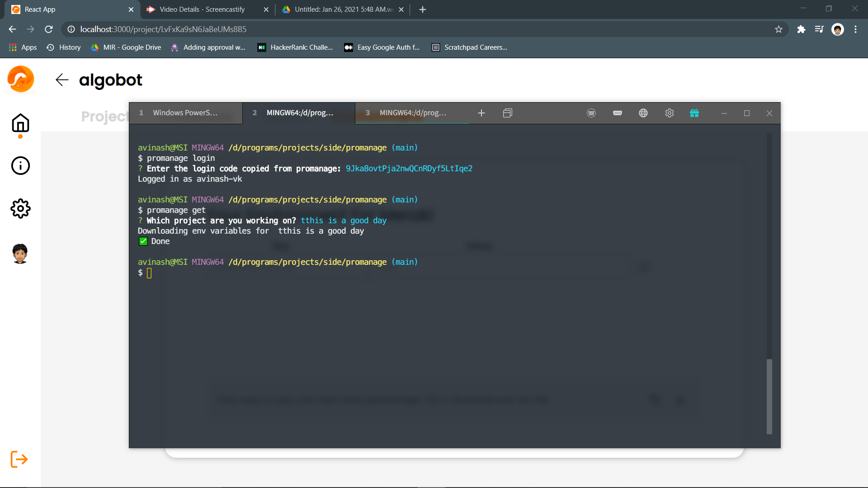Image resolution: width=868 pixels, height=488 pixels.
Task: Switch to Windows PowerShell terminal tab
Action: click(x=185, y=113)
